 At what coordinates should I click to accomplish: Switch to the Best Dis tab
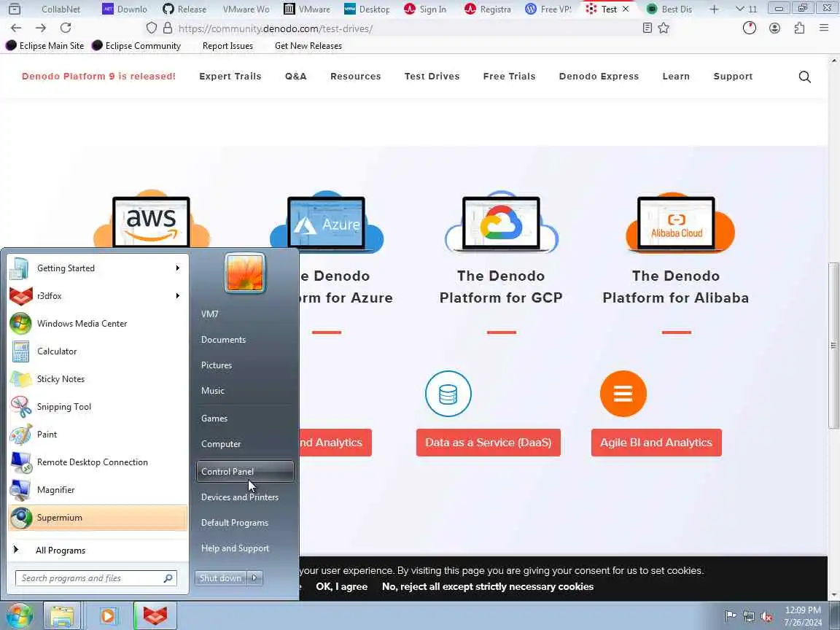[x=669, y=9]
